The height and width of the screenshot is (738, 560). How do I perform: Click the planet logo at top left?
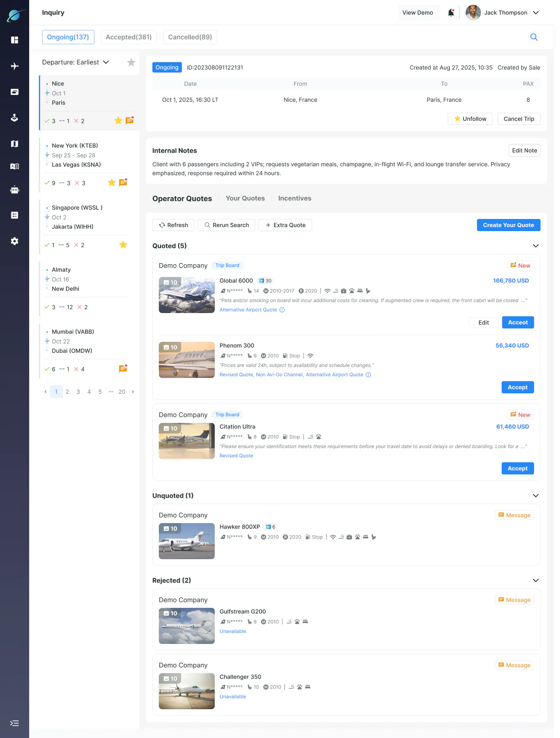point(15,15)
